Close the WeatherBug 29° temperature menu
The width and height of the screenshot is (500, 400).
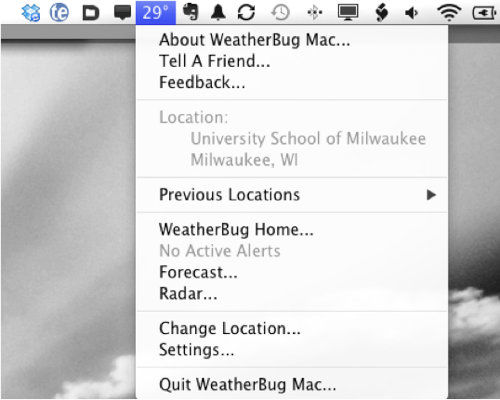156,12
